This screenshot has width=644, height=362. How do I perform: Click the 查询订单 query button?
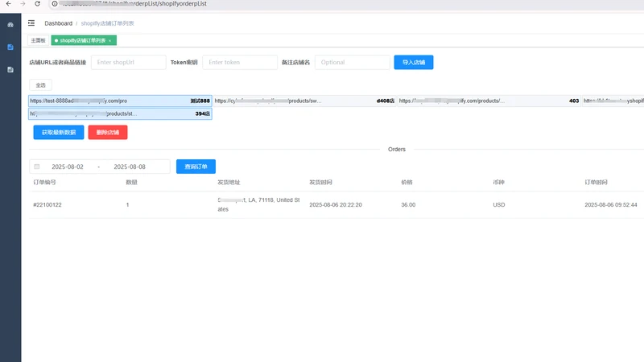196,167
